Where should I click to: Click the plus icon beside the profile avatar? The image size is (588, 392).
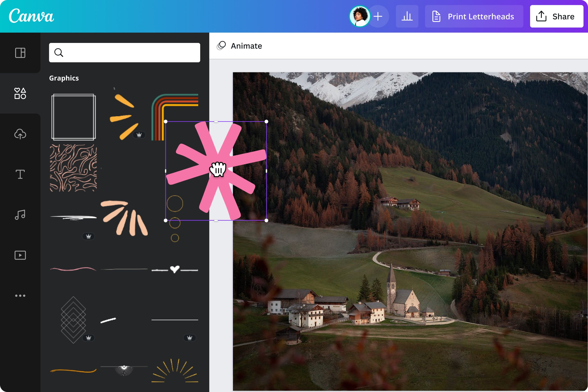pos(378,16)
